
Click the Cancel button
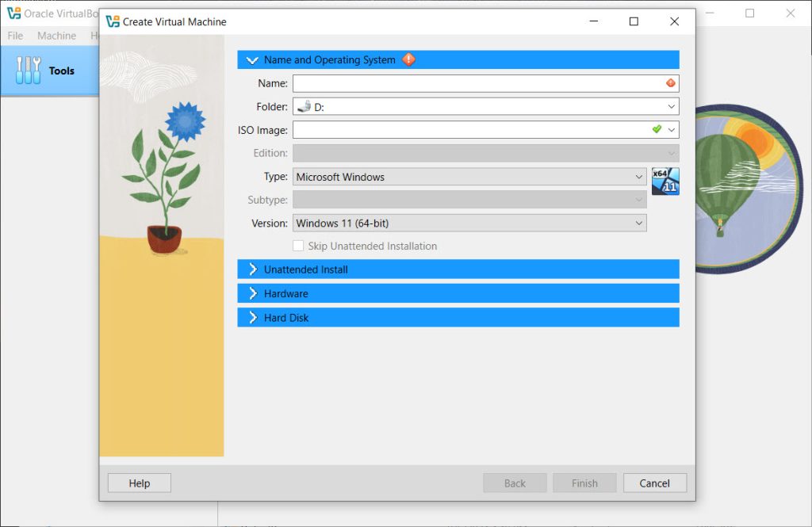[654, 483]
